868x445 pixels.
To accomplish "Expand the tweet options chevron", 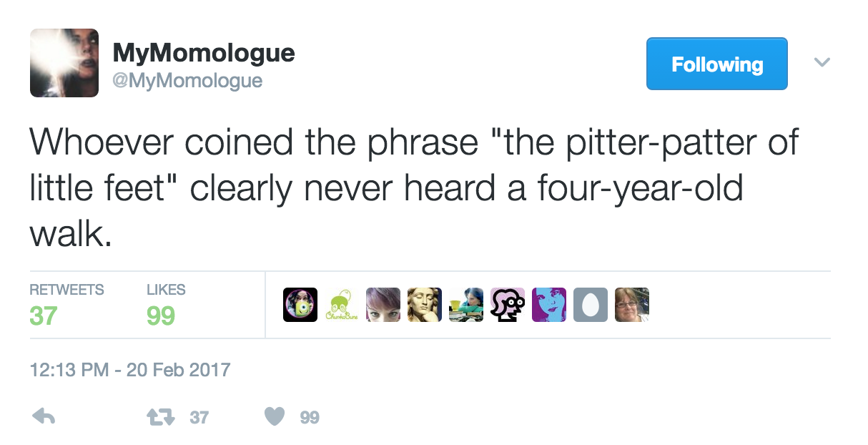I will [x=822, y=63].
